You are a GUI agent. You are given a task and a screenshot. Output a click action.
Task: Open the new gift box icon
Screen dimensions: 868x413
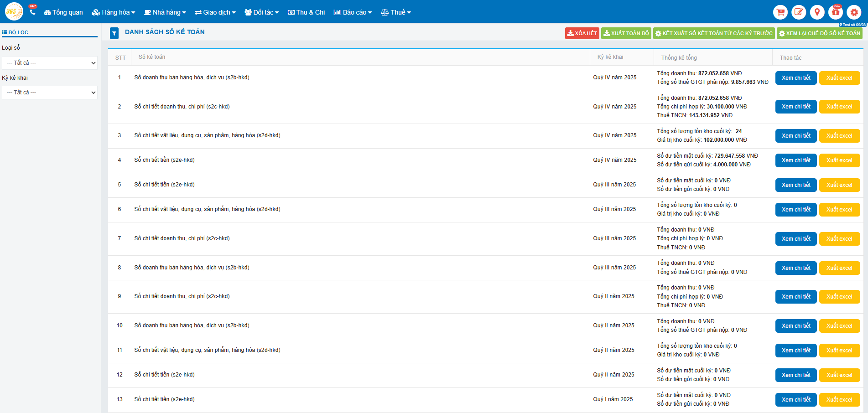[836, 12]
